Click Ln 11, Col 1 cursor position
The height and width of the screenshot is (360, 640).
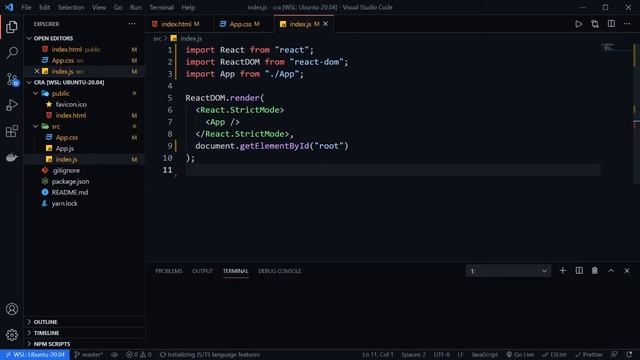point(378,355)
